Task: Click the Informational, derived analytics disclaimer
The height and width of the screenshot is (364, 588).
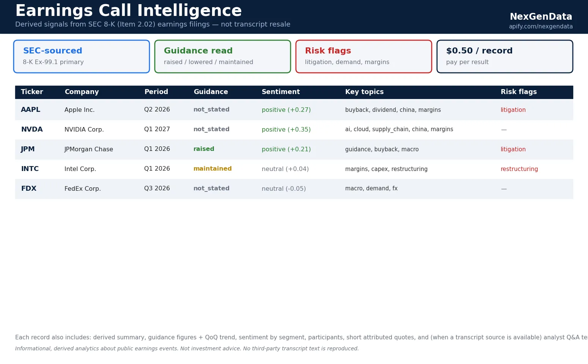Action: pos(187,348)
